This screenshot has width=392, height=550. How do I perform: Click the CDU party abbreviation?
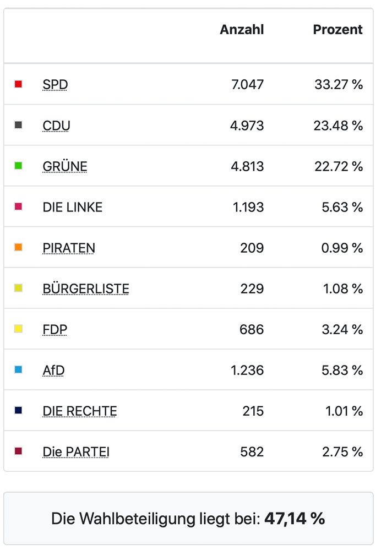pyautogui.click(x=56, y=126)
